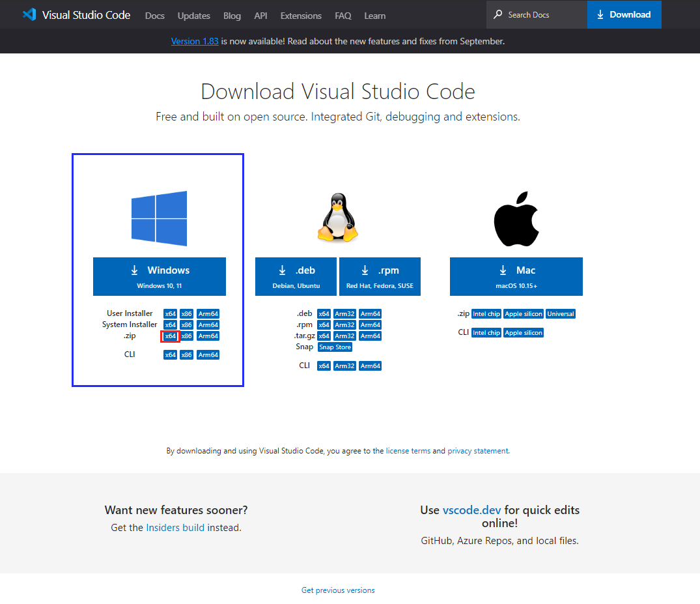Open the Insiders build link
This screenshot has height=604, width=700.
(x=175, y=528)
